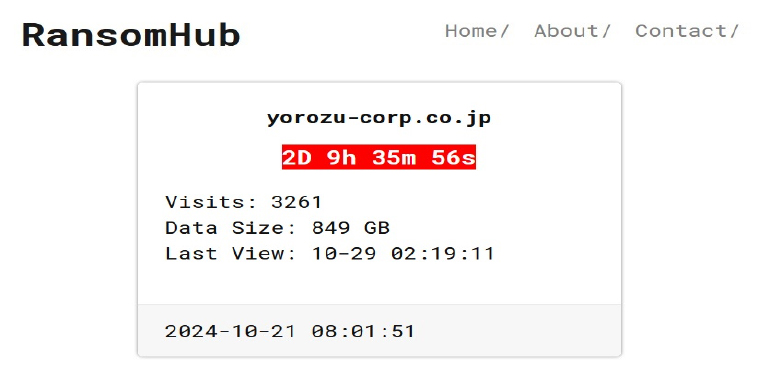Click the Visits label text
Screen dimensions: 759x380
point(212,202)
